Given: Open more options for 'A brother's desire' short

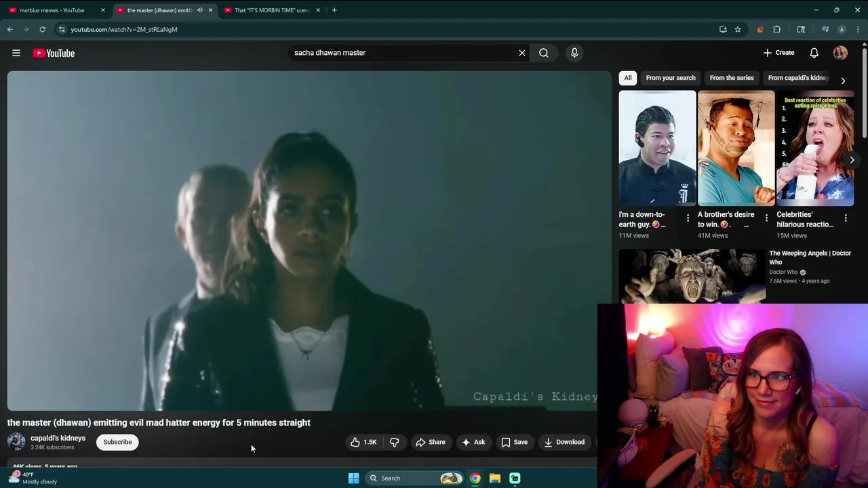Looking at the screenshot, I should pos(766,218).
